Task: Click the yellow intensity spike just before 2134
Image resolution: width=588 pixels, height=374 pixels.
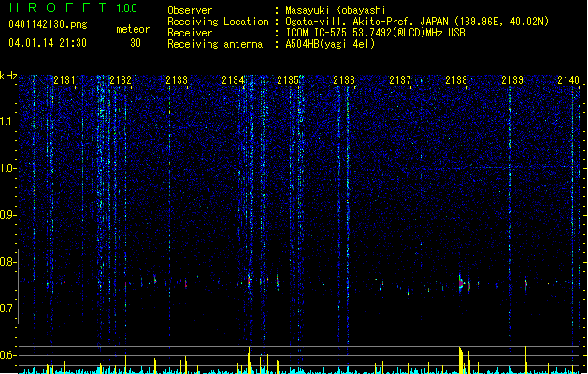Action: (237, 358)
